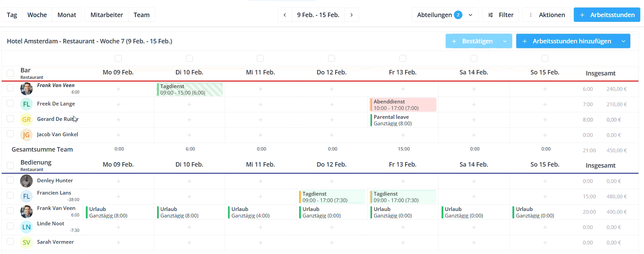Click the Filter sliders icon
The width and height of the screenshot is (644, 254).
491,15
